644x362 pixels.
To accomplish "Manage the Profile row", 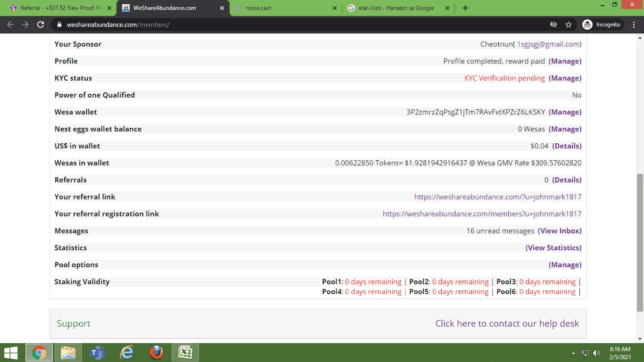I will (x=565, y=61).
